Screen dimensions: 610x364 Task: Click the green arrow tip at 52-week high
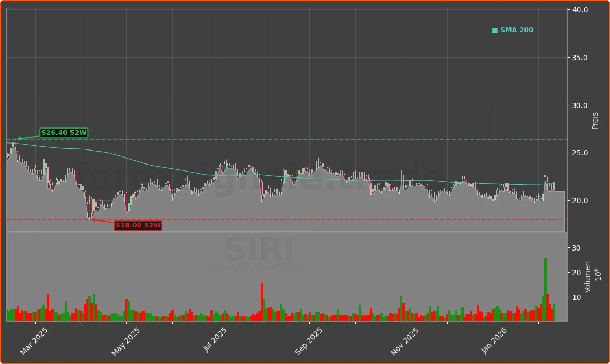[x=18, y=139]
